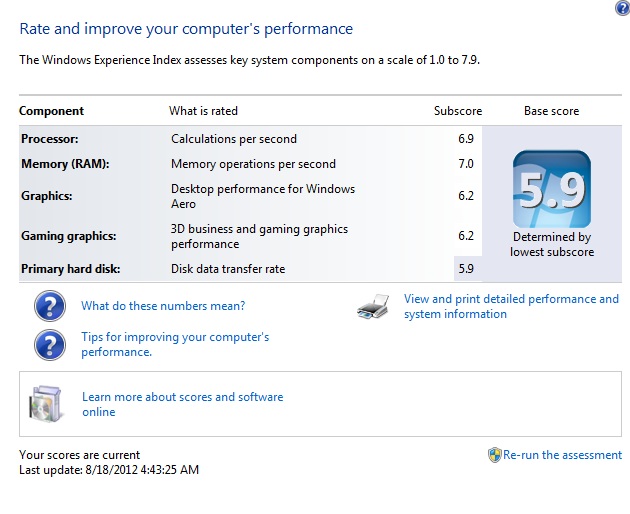
Task: Click the Graphics subscore 6.2
Action: point(466,196)
